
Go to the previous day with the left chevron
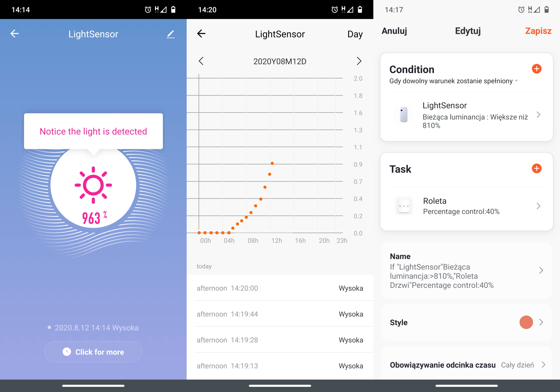(201, 61)
